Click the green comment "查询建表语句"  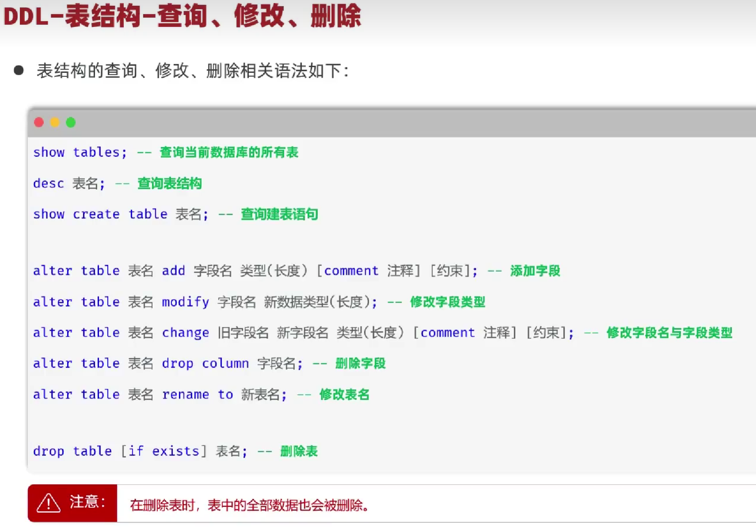[x=279, y=214]
